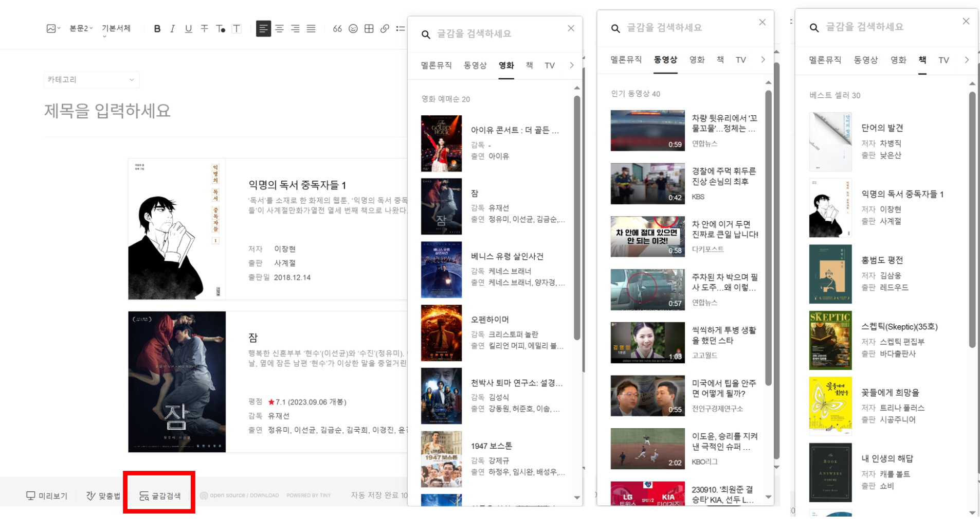This screenshot has width=980, height=529.
Task: Insert a table
Action: click(x=369, y=29)
